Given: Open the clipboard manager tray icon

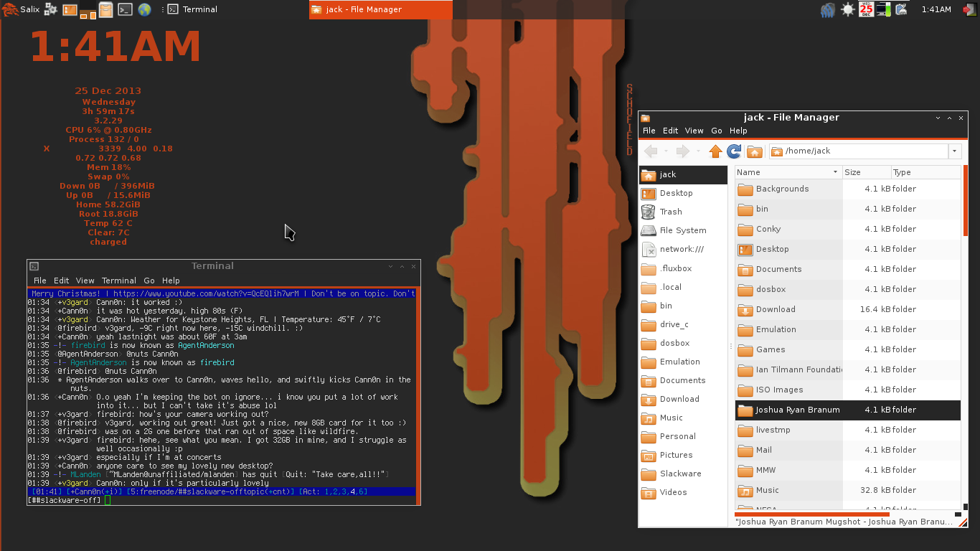Looking at the screenshot, I should coord(901,9).
